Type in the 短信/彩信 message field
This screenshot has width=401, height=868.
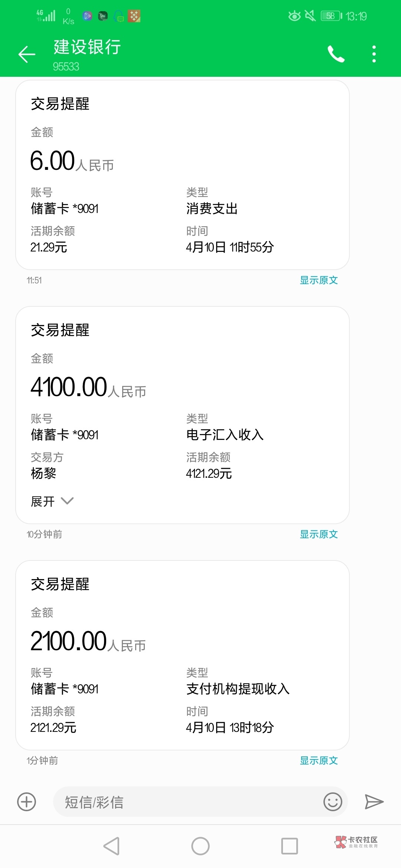tap(186, 802)
